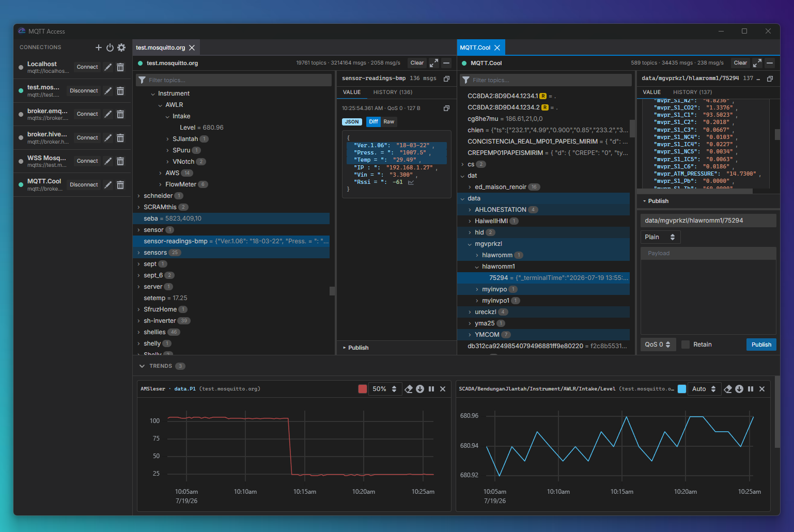Viewport: 794px width, 532px height.
Task: Switch payload view to Raw
Action: tap(388, 122)
